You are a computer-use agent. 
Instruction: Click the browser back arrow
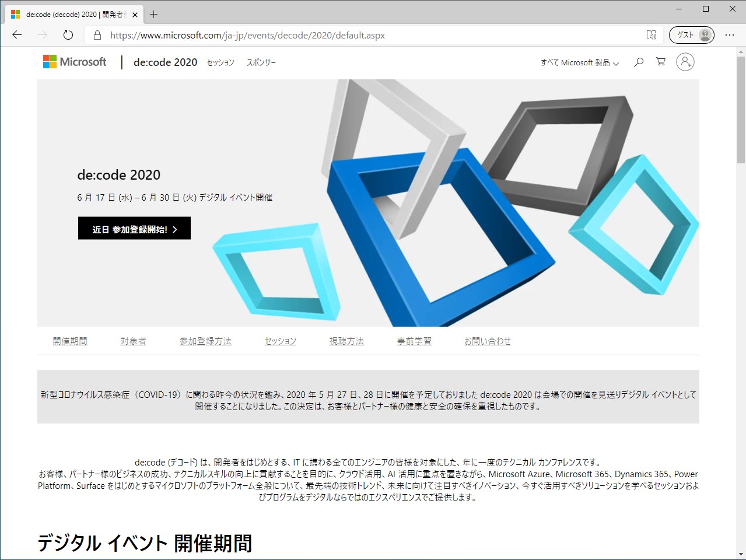16,35
